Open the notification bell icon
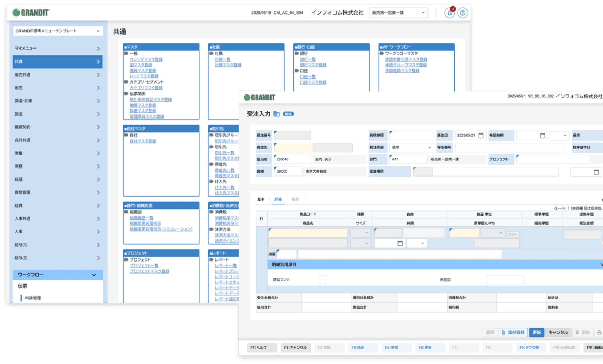 [449, 13]
